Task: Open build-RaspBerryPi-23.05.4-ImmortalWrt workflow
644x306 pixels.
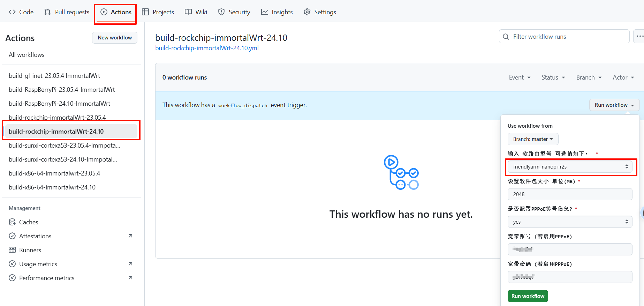Action: [x=62, y=90]
